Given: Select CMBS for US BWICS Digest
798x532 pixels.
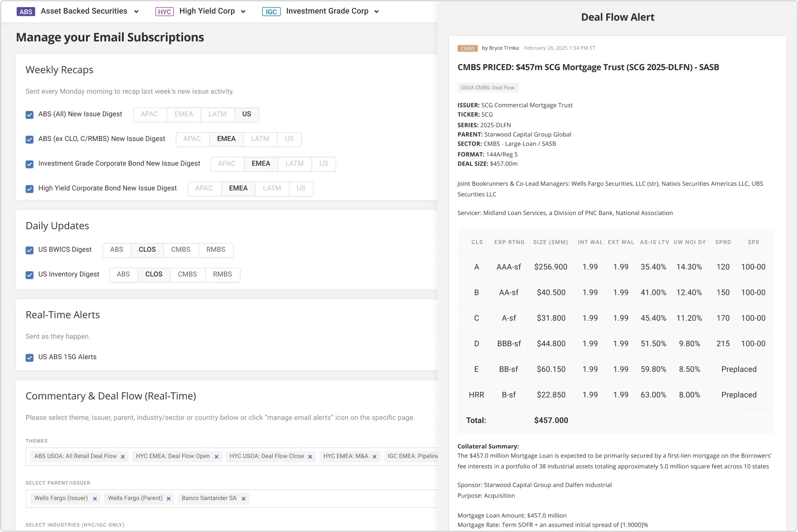Looking at the screenshot, I should (x=180, y=250).
